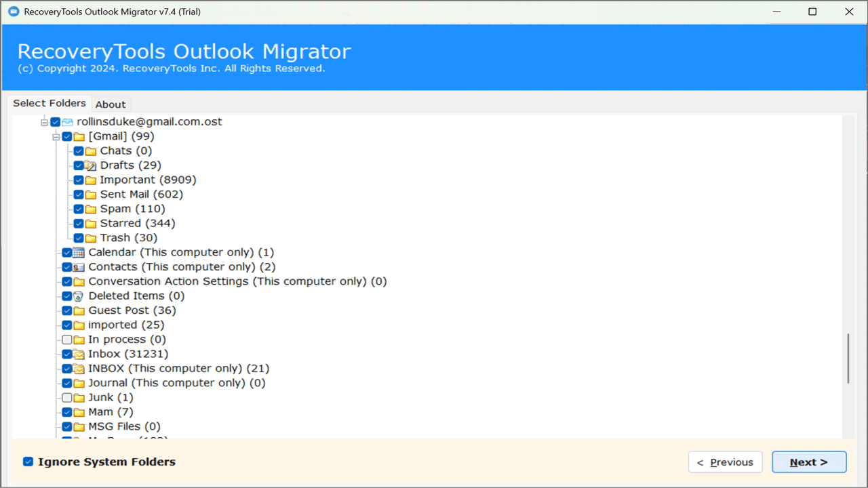Uncheck the Drafts (29) checkbox

click(x=79, y=165)
